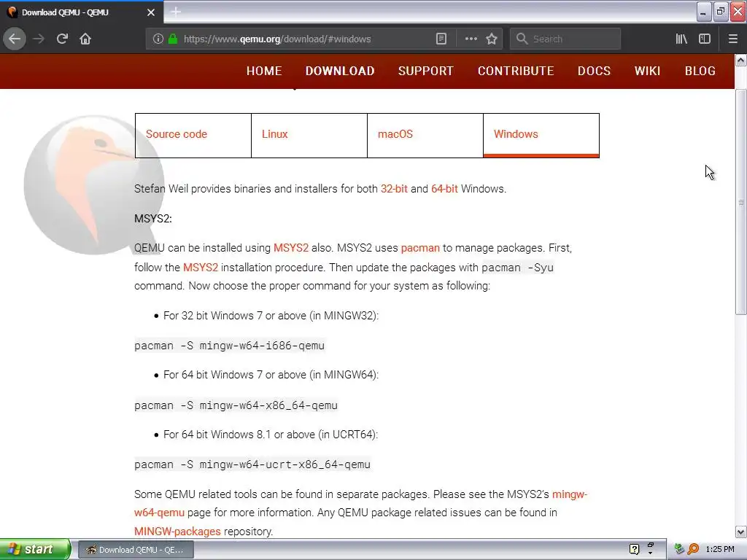Image resolution: width=747 pixels, height=560 pixels.
Task: Click the vertical scrollbar thumb
Action: [741, 201]
